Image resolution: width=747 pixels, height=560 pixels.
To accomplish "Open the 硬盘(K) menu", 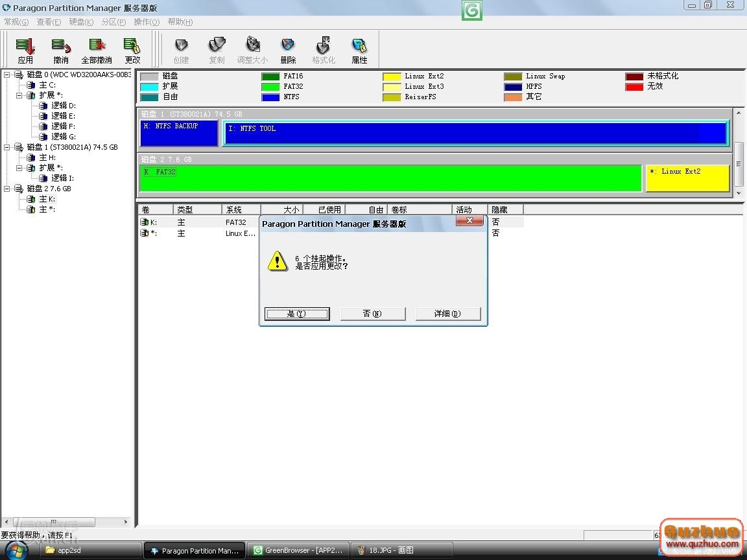I will [x=81, y=22].
